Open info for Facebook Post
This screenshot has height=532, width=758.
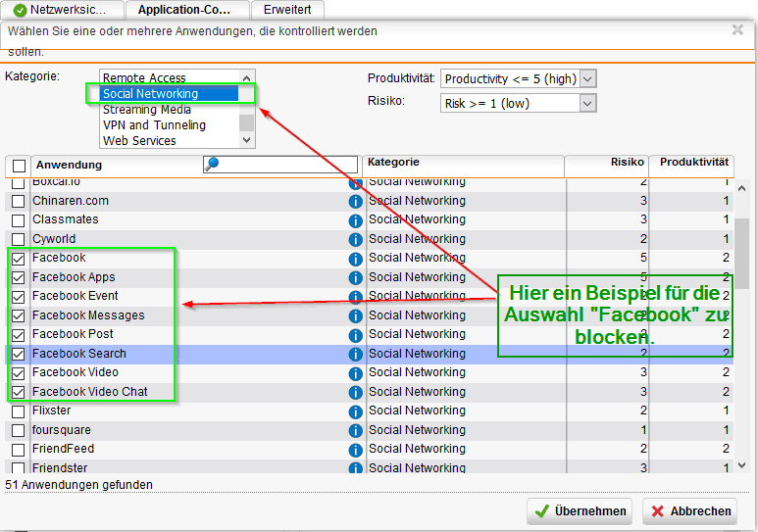[355, 335]
